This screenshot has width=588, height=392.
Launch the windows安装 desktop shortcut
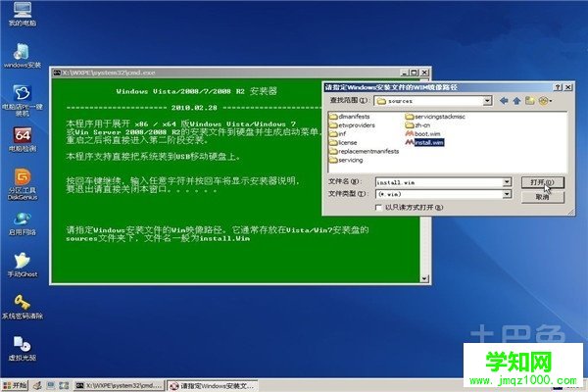[x=23, y=56]
